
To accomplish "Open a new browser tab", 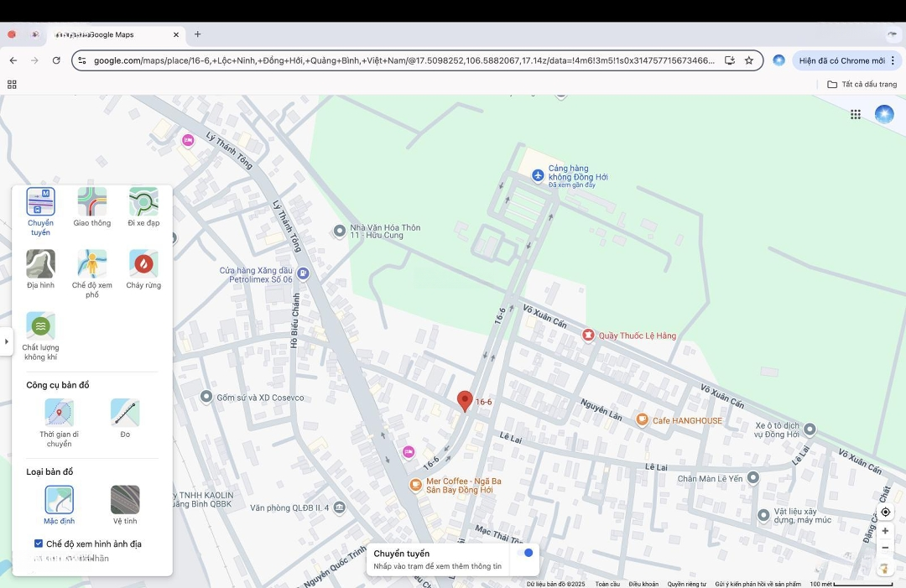I will (198, 34).
